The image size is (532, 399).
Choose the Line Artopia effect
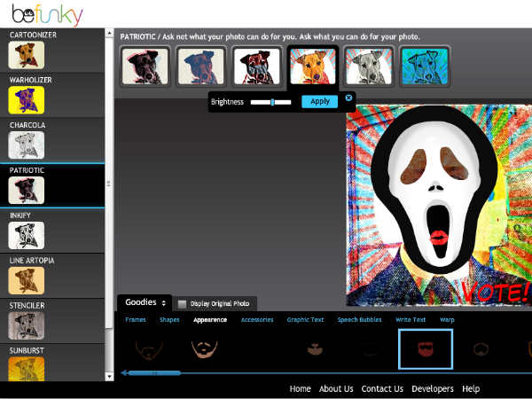26,279
